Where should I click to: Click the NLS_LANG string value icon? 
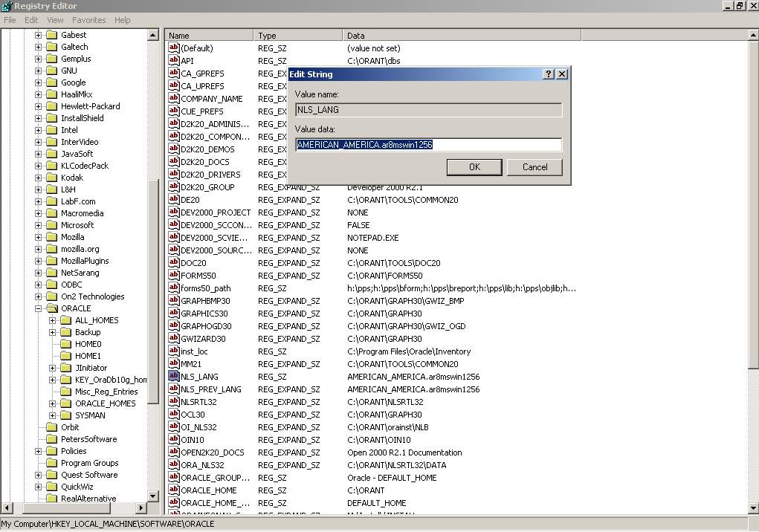(x=174, y=377)
